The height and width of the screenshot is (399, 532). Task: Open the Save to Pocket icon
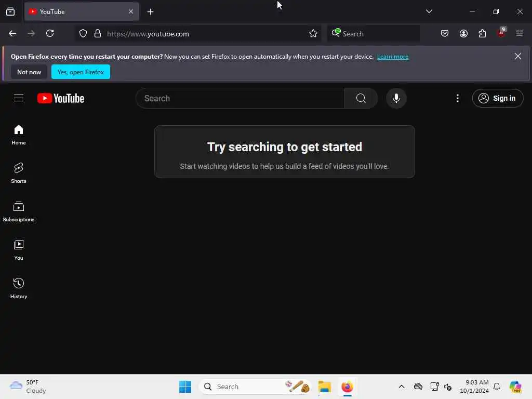[445, 34]
